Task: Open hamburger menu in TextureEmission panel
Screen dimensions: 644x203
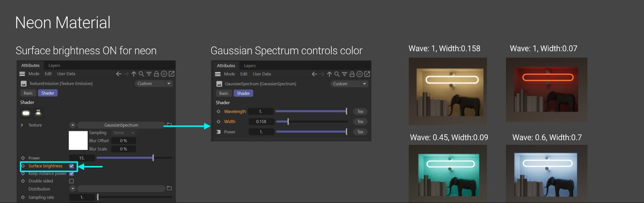Action: pyautogui.click(x=22, y=74)
